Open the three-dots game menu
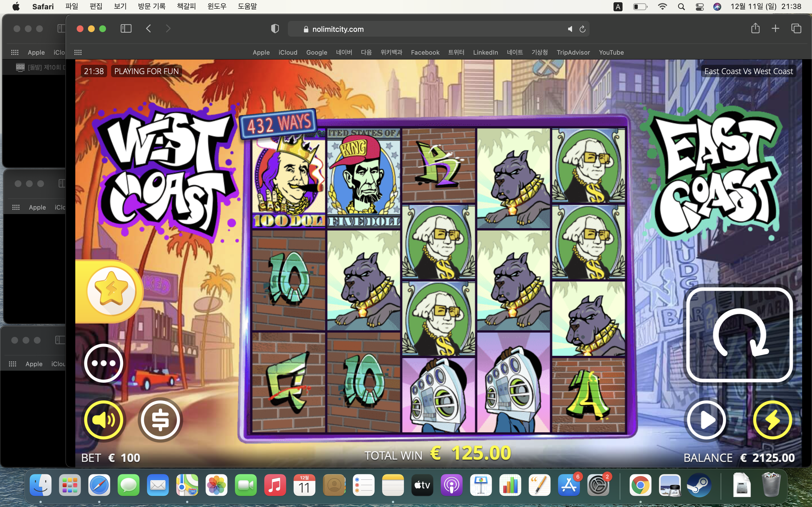Viewport: 812px width, 507px height. [103, 363]
